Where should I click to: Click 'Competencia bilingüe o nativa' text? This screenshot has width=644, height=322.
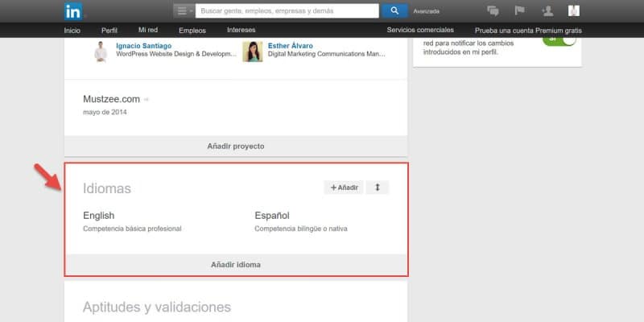tap(301, 229)
